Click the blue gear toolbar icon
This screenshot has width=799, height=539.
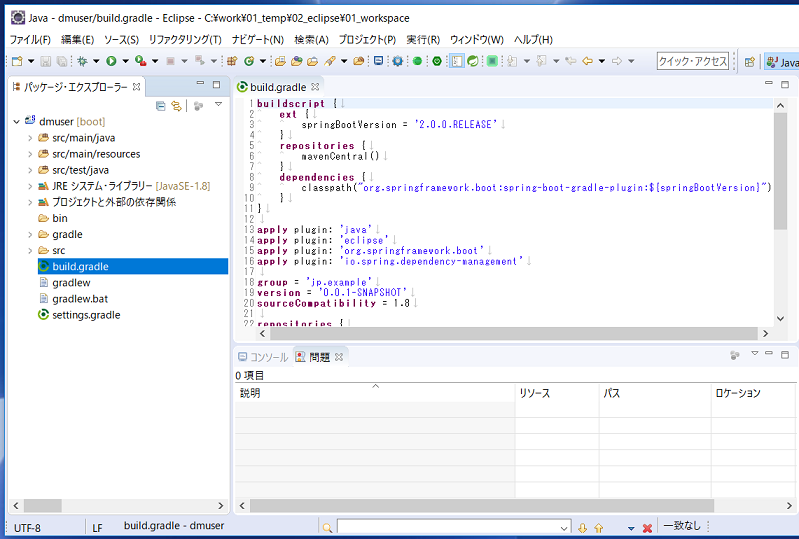(397, 61)
